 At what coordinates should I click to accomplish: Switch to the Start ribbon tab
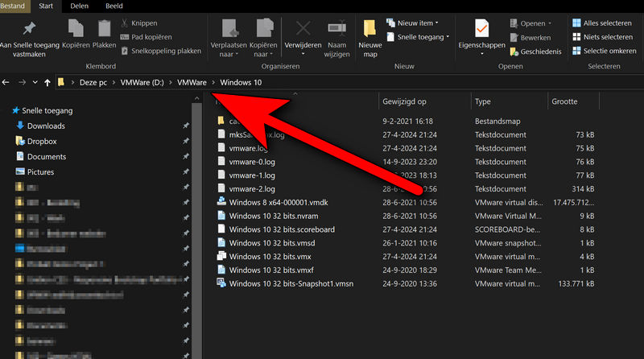point(46,6)
